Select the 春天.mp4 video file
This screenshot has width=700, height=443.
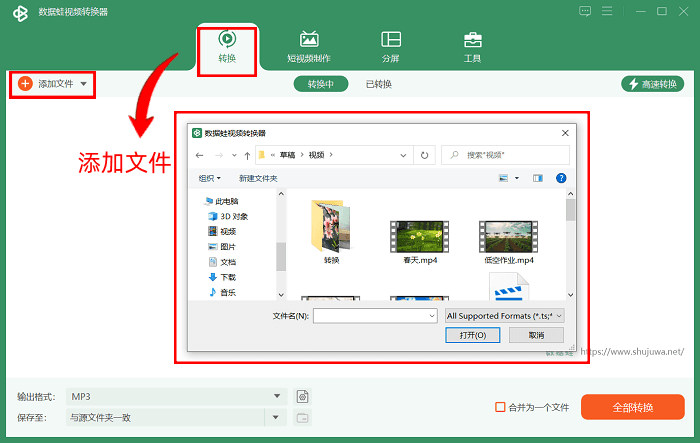[420, 242]
